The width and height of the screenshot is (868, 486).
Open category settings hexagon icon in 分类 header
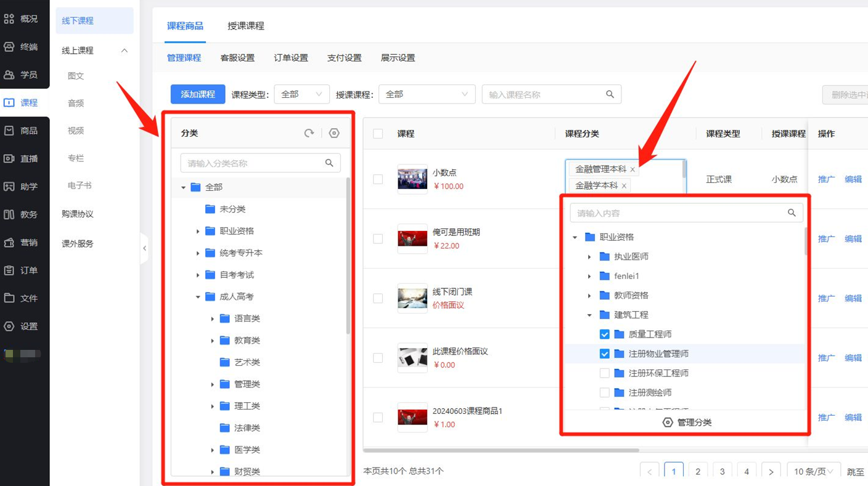click(334, 133)
